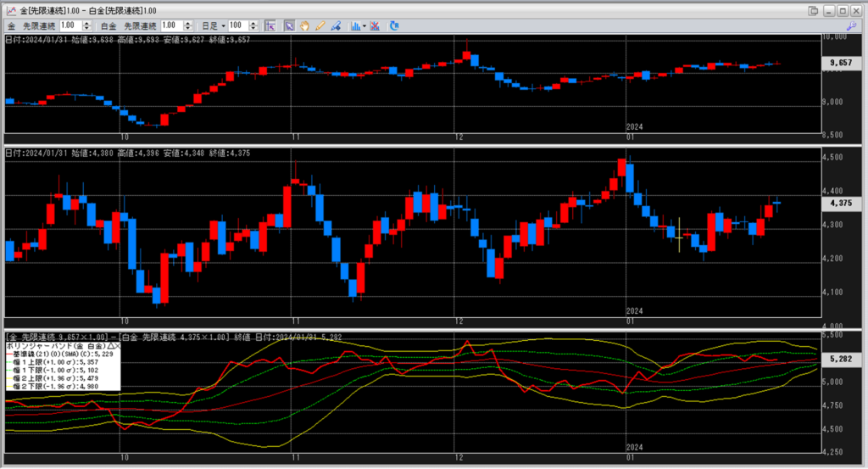
Task: Choose the eraser/highlighter drawing tool
Action: point(336,26)
